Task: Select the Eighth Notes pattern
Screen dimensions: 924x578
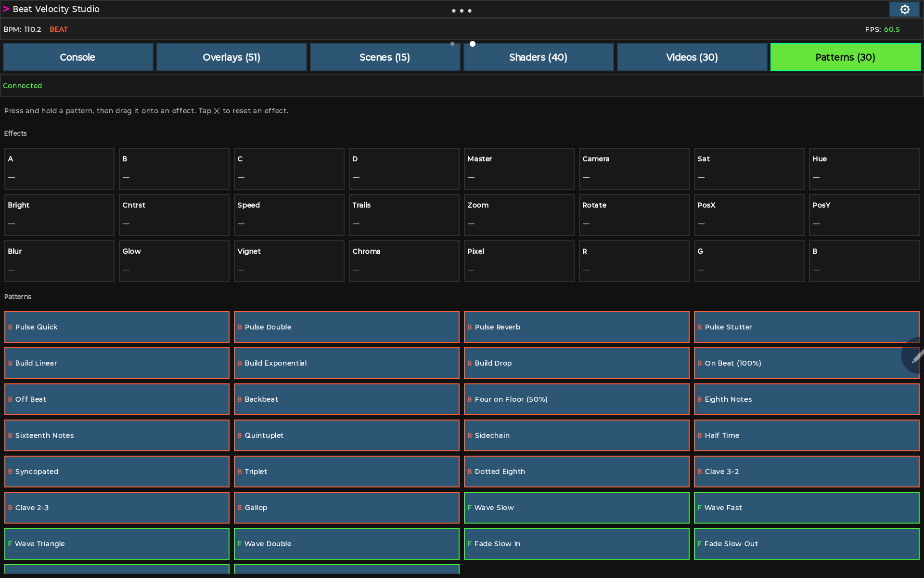Action: coord(807,399)
